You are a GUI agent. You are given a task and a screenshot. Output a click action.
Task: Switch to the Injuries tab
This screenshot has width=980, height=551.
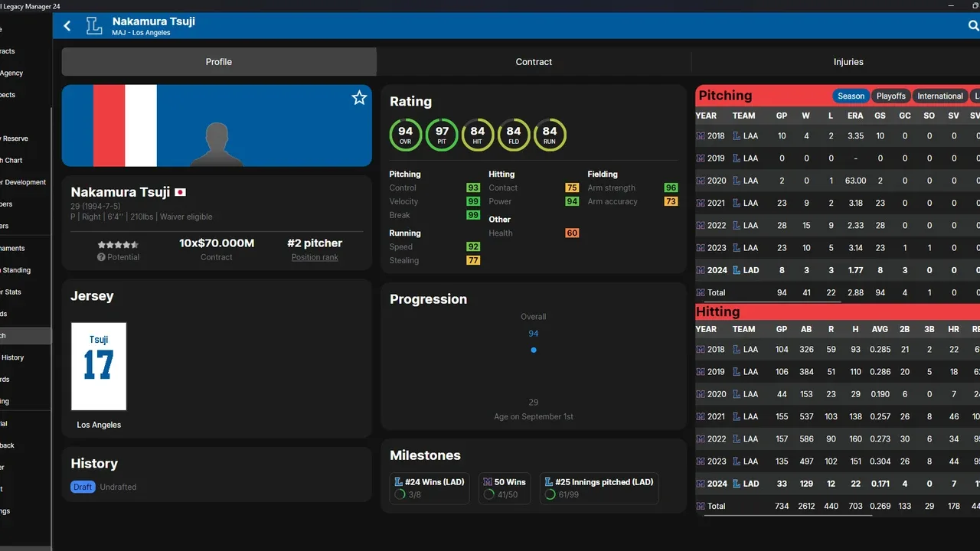click(x=848, y=62)
